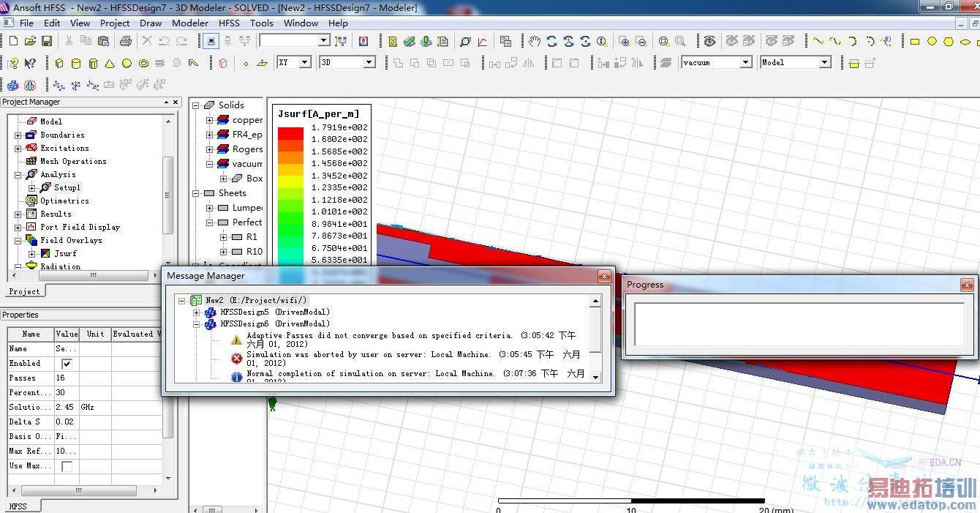The height and width of the screenshot is (513, 980).
Task: Select the Pan (hand) view tool
Action: (535, 42)
